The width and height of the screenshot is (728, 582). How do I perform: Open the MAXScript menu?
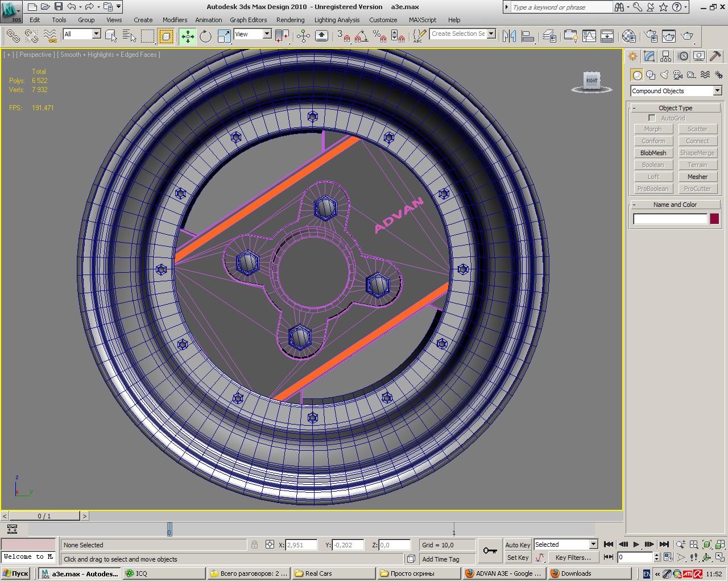423,20
